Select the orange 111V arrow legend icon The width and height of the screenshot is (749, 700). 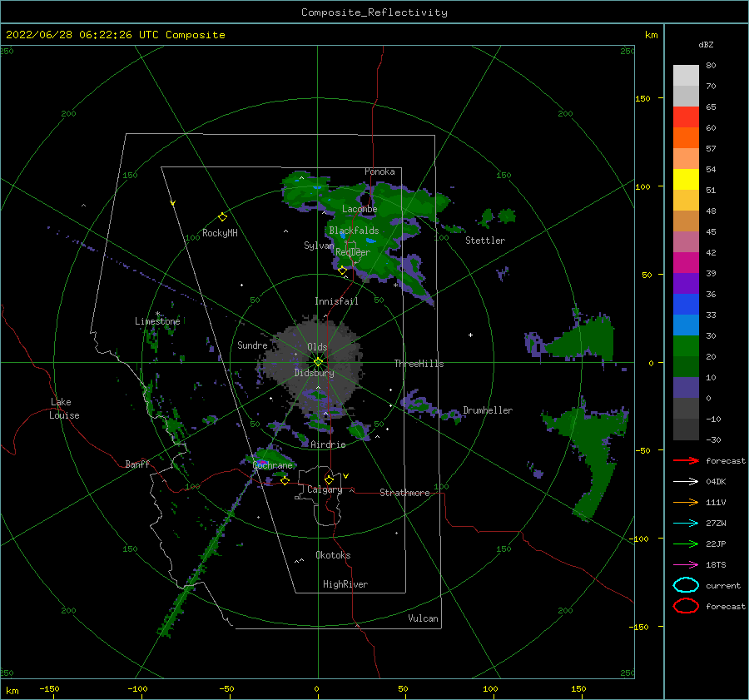(x=686, y=502)
